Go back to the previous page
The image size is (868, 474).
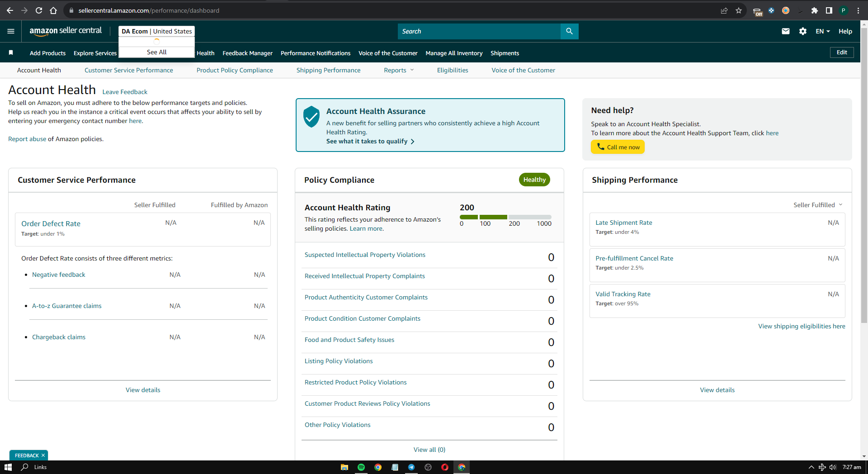pyautogui.click(x=10, y=10)
